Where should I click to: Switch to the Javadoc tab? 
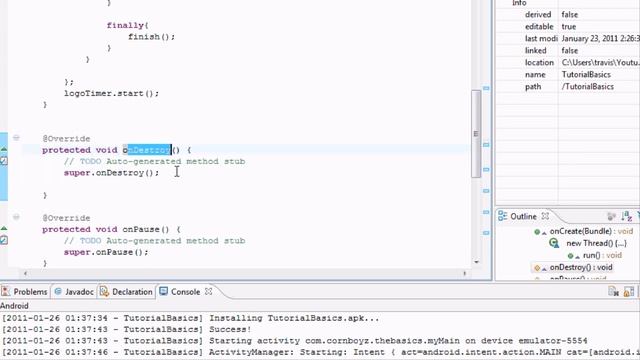(x=74, y=292)
